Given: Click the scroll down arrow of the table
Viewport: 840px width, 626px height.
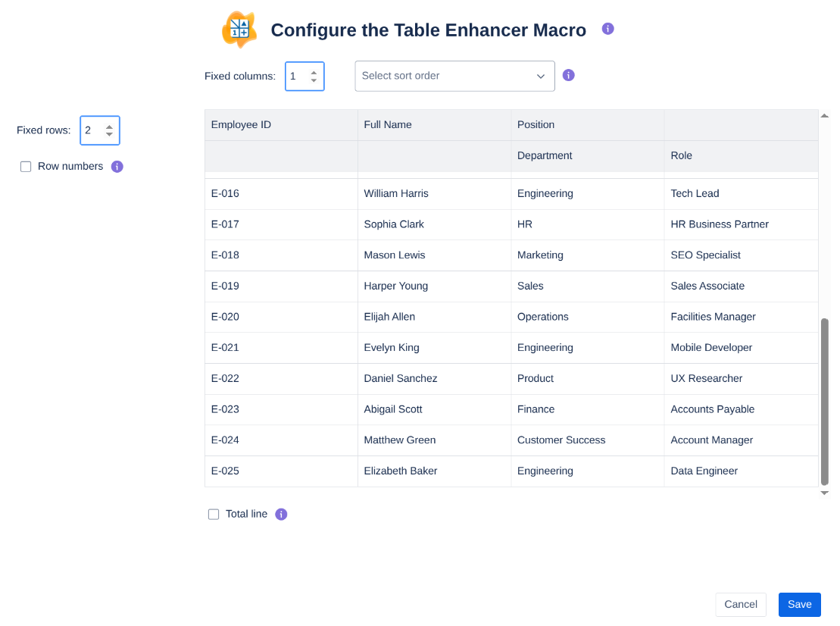Looking at the screenshot, I should coord(825,493).
